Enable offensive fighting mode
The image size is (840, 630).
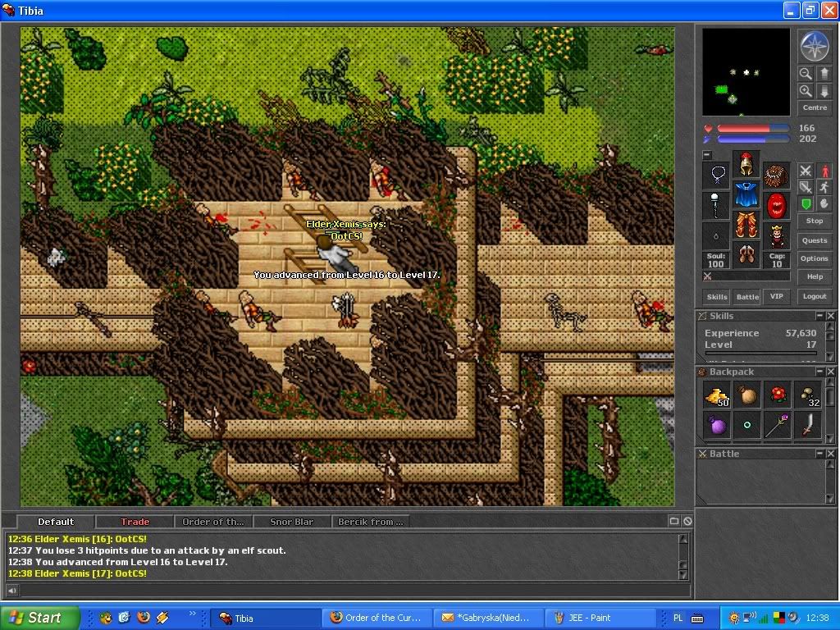pyautogui.click(x=806, y=171)
